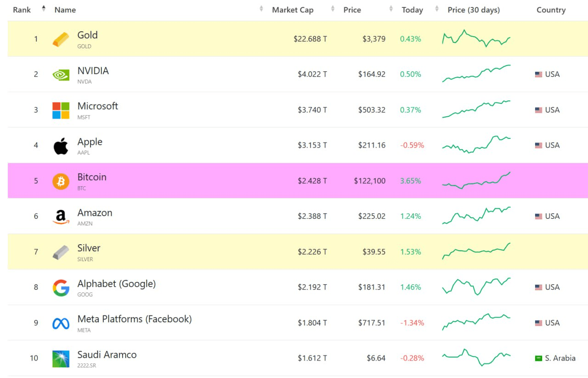Click the Today column header
This screenshot has height=378, width=588.
[412, 10]
